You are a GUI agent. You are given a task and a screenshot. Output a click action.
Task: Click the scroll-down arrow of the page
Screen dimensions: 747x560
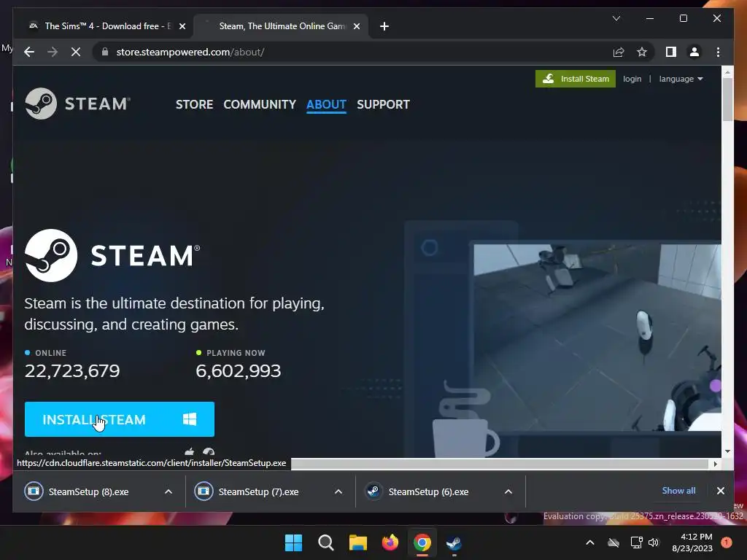[727, 451]
